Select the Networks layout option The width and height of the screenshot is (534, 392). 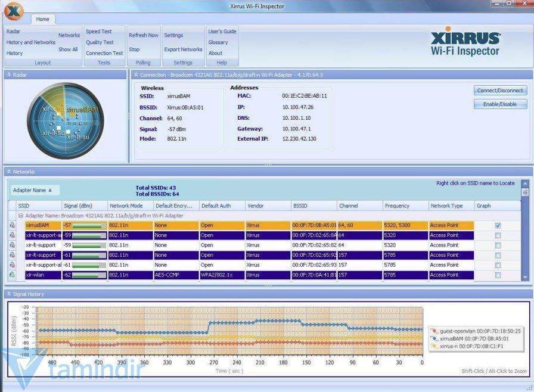pos(69,35)
